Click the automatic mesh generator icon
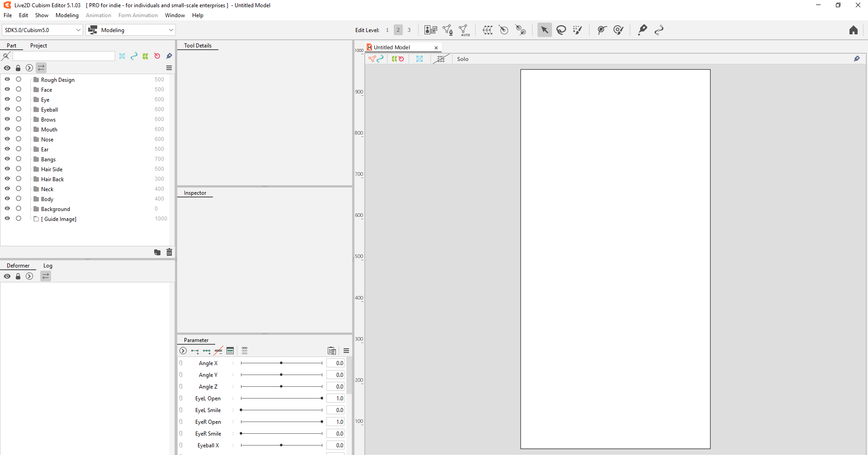The width and height of the screenshot is (868, 455). pyautogui.click(x=464, y=30)
